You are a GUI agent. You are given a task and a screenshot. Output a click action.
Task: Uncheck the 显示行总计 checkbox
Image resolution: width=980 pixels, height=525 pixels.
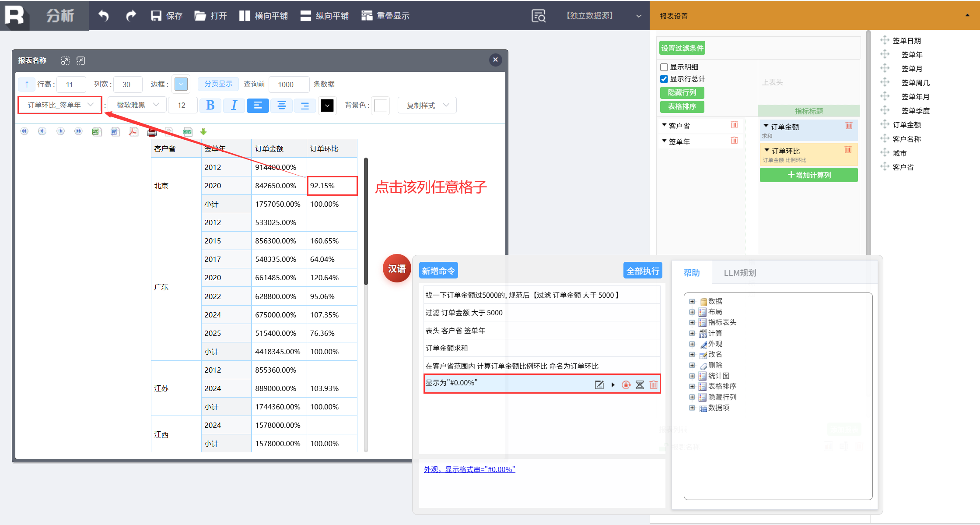(664, 79)
